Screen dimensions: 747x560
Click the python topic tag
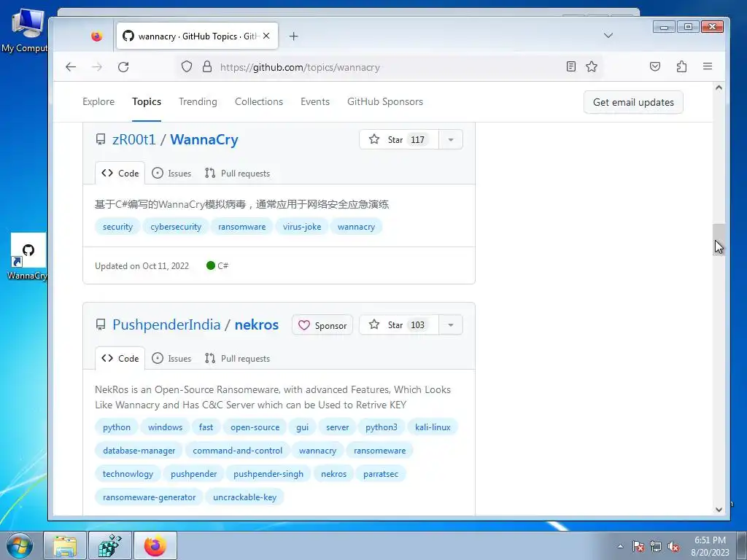pyautogui.click(x=117, y=427)
